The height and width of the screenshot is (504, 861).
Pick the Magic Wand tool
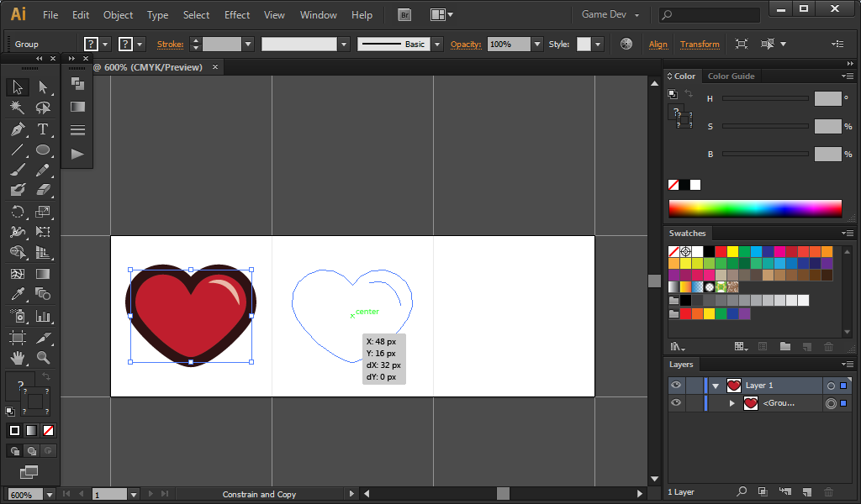pos(18,108)
